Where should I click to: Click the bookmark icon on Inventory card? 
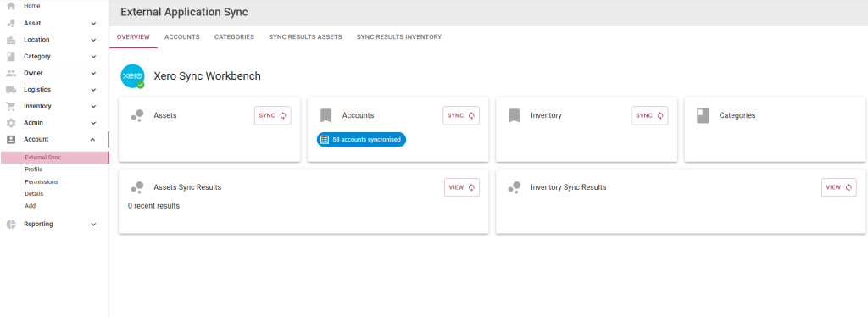(x=515, y=115)
